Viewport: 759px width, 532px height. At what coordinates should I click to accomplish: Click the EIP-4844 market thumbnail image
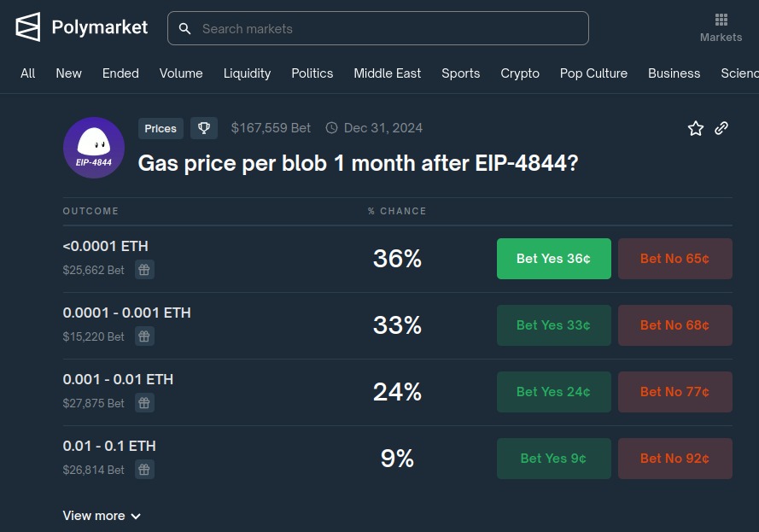click(x=94, y=148)
